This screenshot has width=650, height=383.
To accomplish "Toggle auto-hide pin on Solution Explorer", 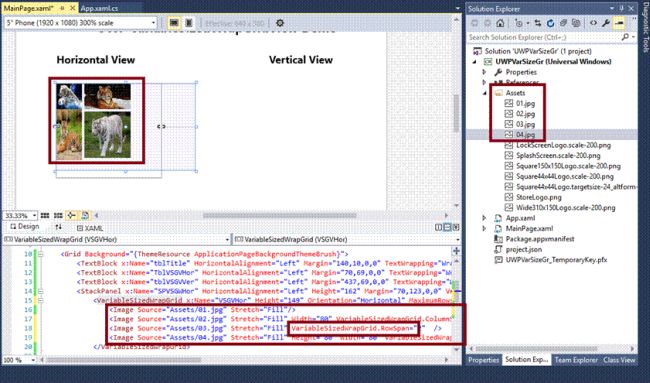I will (x=622, y=8).
